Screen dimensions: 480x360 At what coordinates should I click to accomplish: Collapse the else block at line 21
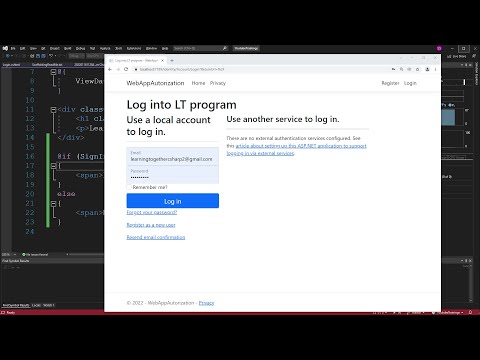(x=53, y=203)
